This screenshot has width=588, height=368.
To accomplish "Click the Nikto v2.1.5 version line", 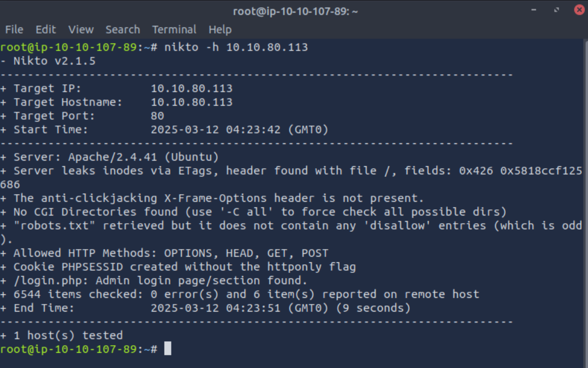I will click(48, 61).
